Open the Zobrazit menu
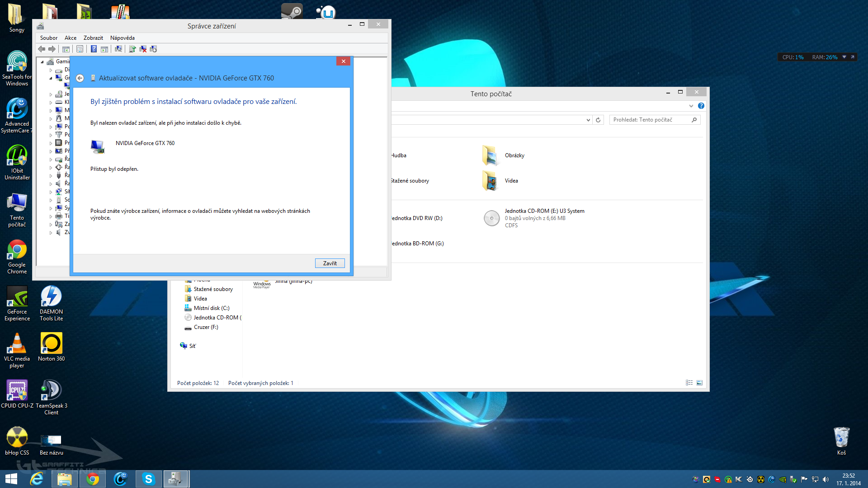Screen dimensions: 868x488 coord(93,38)
